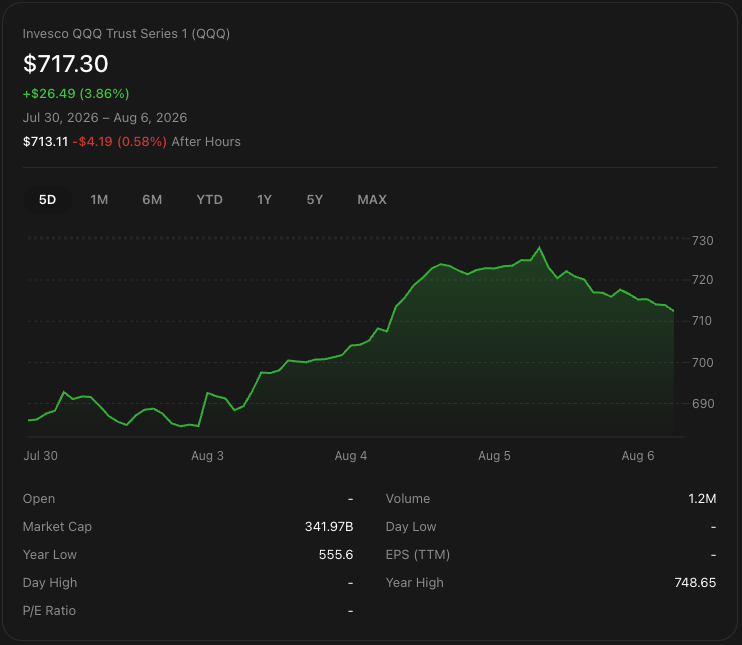Screen dimensions: 742x645
Task: Select the 5D time range tab
Action: [47, 200]
